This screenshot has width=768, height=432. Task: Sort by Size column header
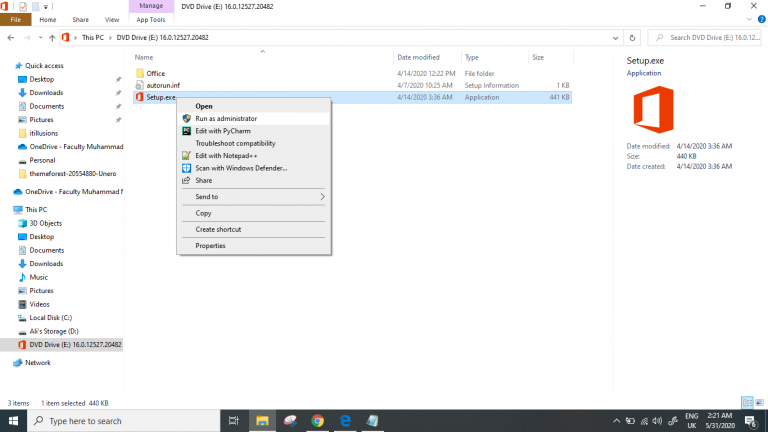[x=538, y=57]
